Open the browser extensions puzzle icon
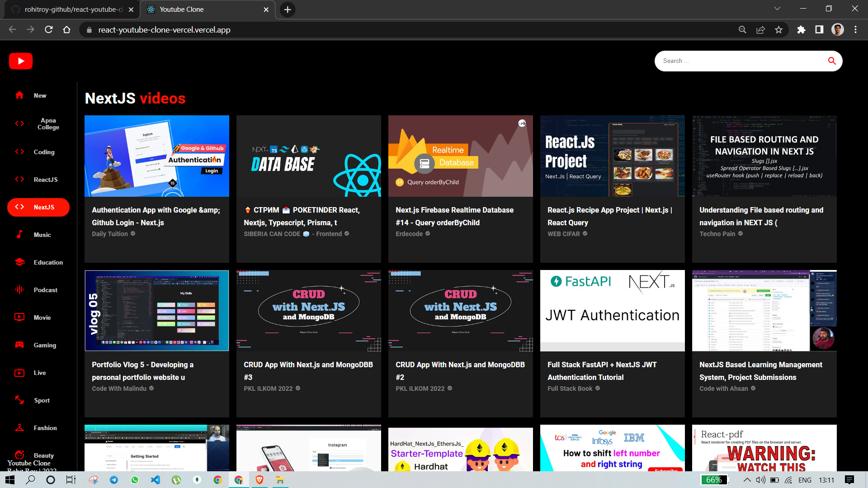Image resolution: width=868 pixels, height=488 pixels. point(801,30)
